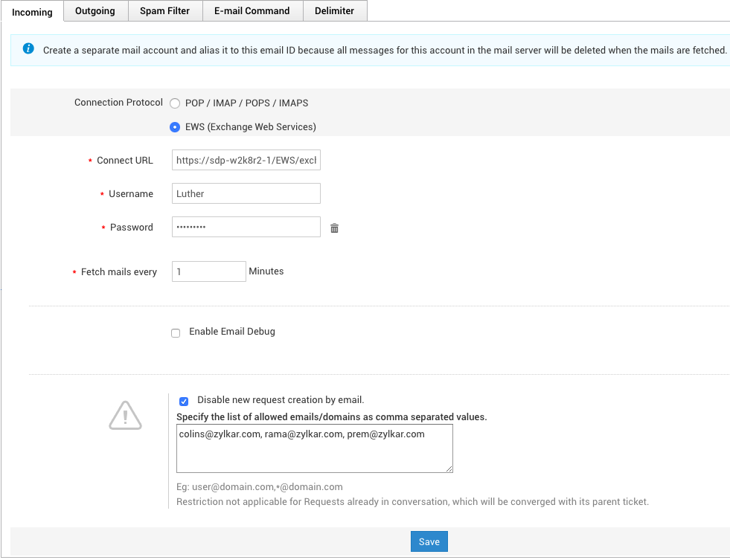
Task: Click the Fetch mails every minutes field
Action: 208,271
